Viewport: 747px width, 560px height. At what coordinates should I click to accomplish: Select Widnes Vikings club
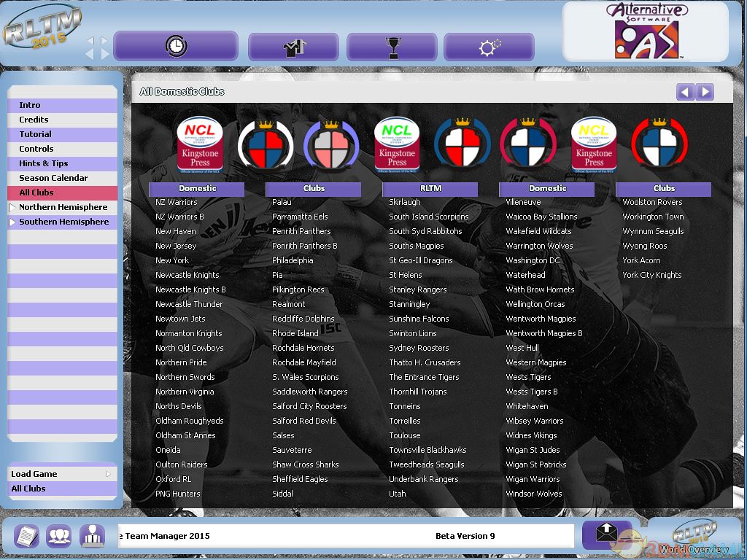coord(531,436)
